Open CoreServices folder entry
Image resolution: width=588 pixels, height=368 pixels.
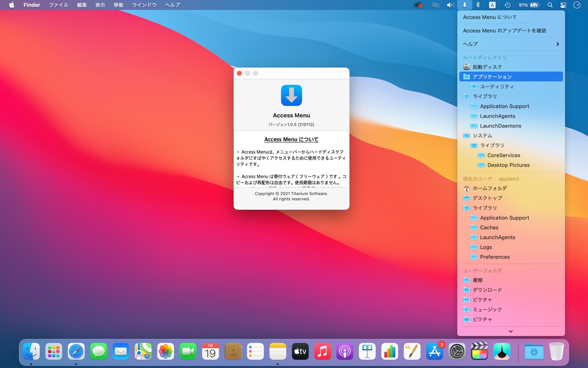pos(511,155)
